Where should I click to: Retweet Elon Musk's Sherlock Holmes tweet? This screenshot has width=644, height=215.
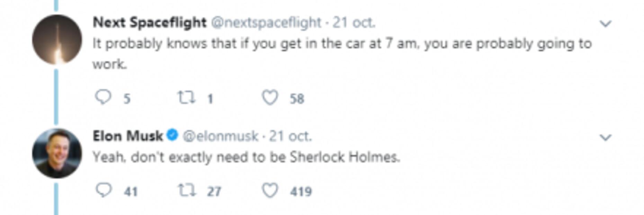187,190
